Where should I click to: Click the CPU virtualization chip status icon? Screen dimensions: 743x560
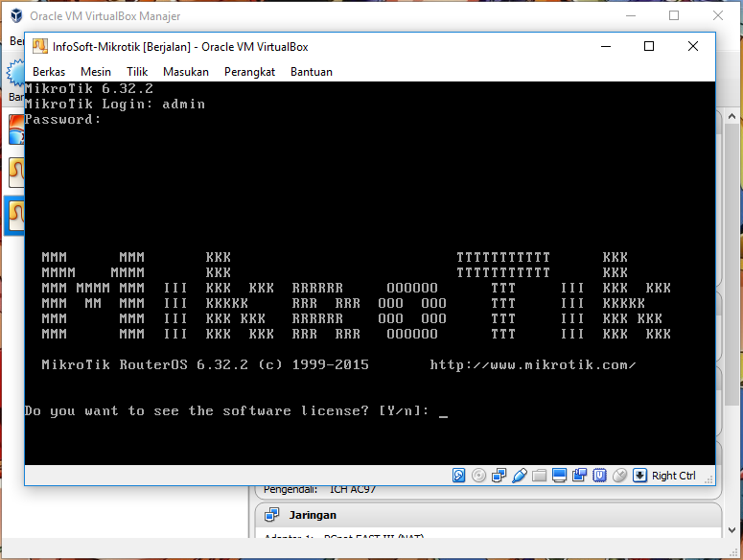coord(599,476)
